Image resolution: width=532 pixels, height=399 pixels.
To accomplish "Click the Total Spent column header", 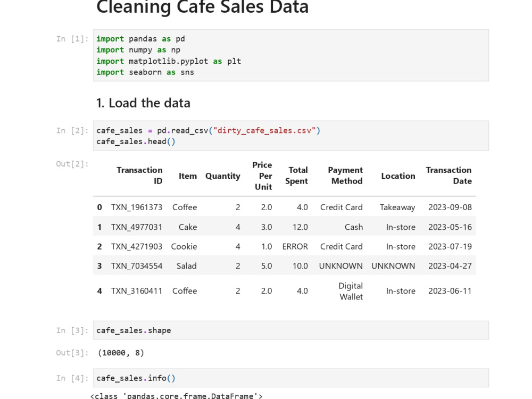I will (x=296, y=176).
